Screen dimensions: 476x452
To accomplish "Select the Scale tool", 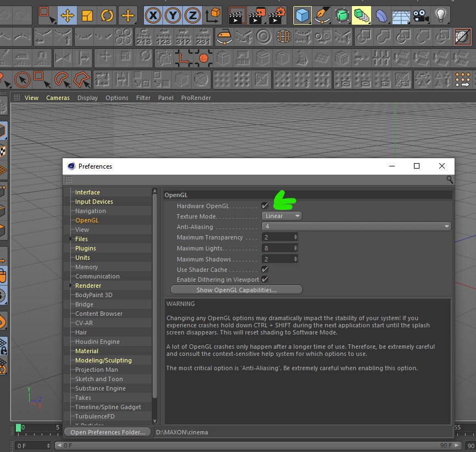I will (x=87, y=15).
